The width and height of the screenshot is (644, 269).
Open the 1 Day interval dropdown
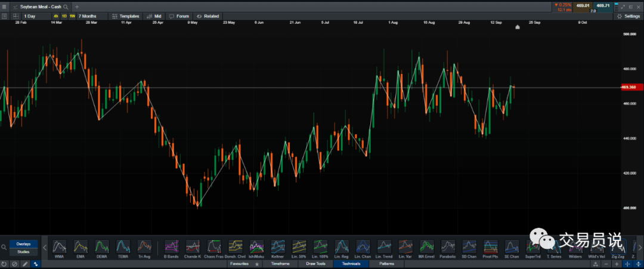(x=35, y=17)
